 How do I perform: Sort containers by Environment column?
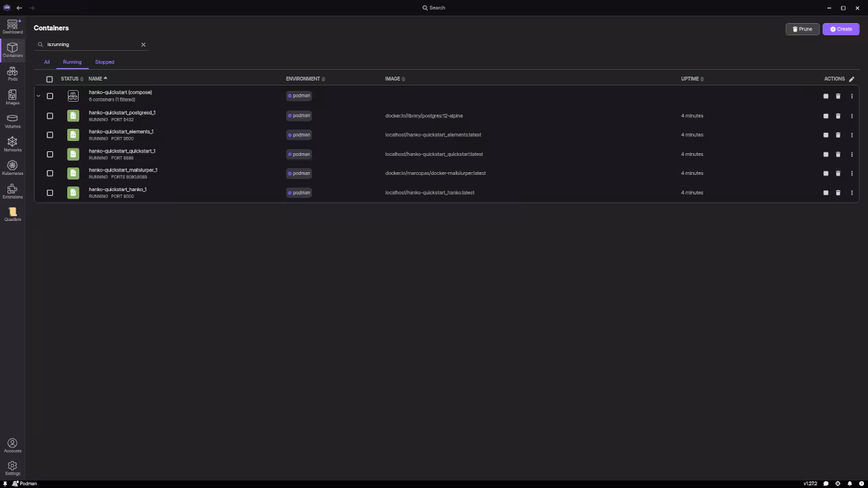[x=305, y=79]
